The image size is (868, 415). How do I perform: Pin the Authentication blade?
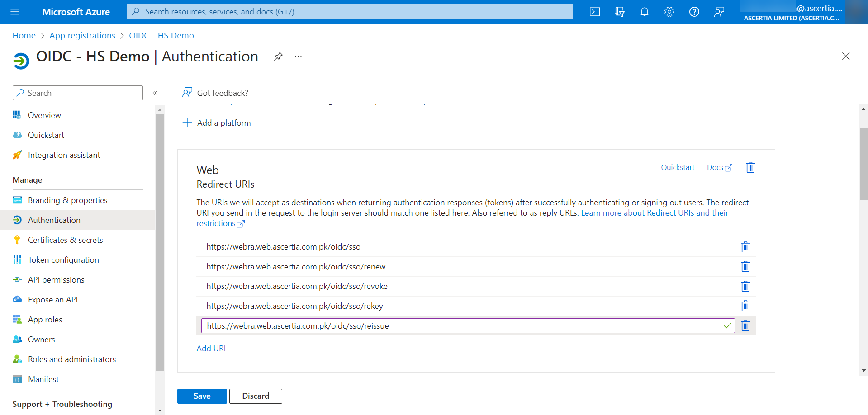(278, 57)
